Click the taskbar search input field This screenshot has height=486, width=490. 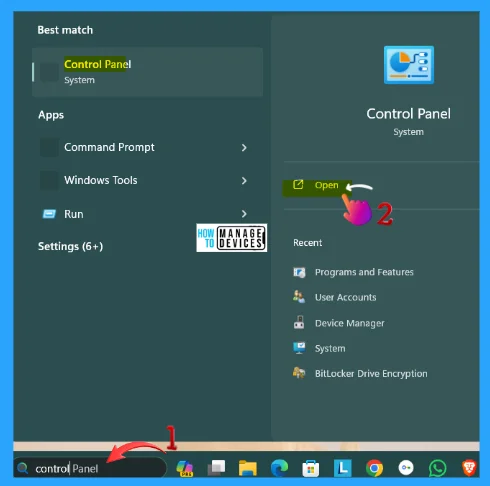pyautogui.click(x=90, y=468)
